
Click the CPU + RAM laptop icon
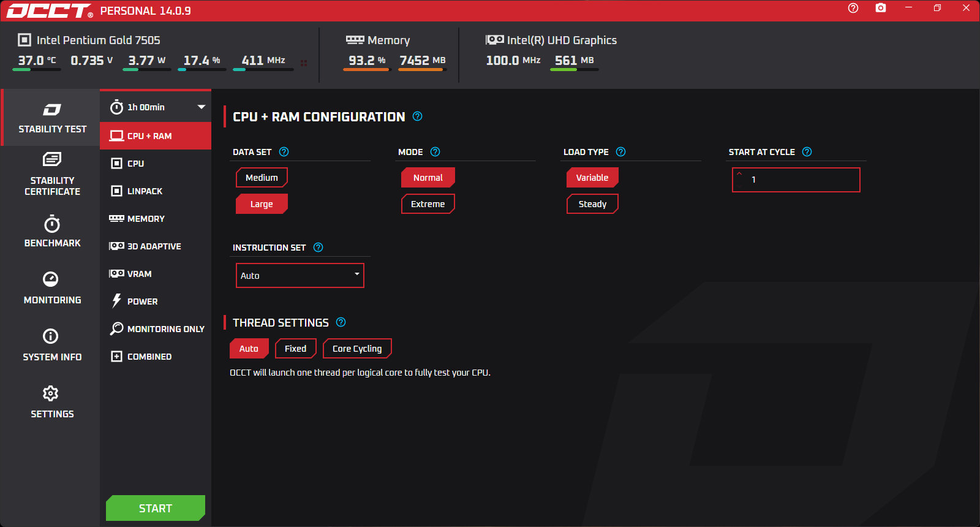(x=116, y=136)
